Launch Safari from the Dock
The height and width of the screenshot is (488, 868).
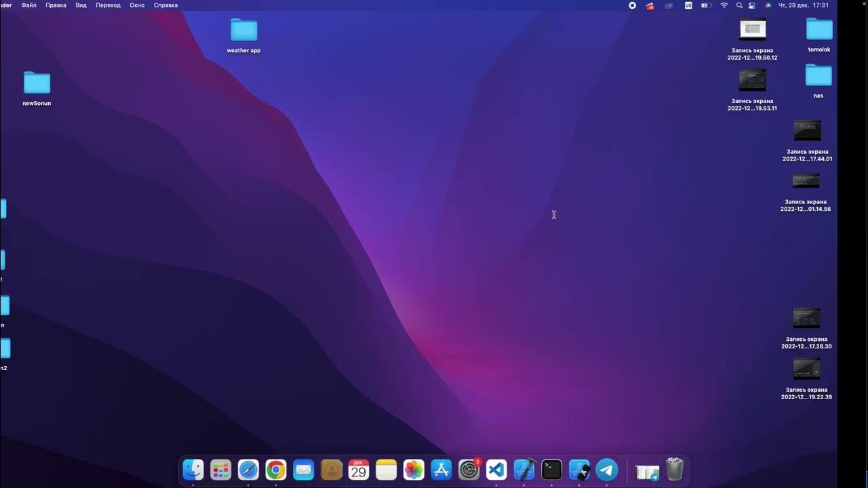pyautogui.click(x=248, y=469)
